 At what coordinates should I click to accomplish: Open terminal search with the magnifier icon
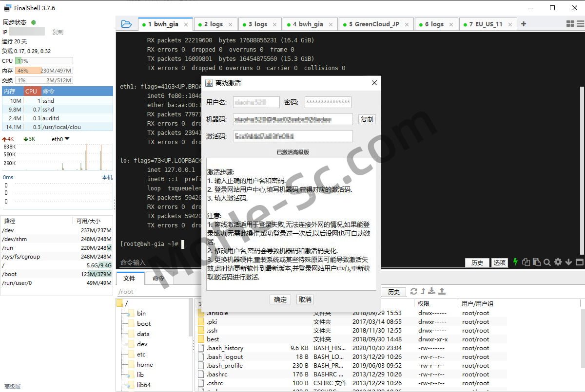pos(547,262)
